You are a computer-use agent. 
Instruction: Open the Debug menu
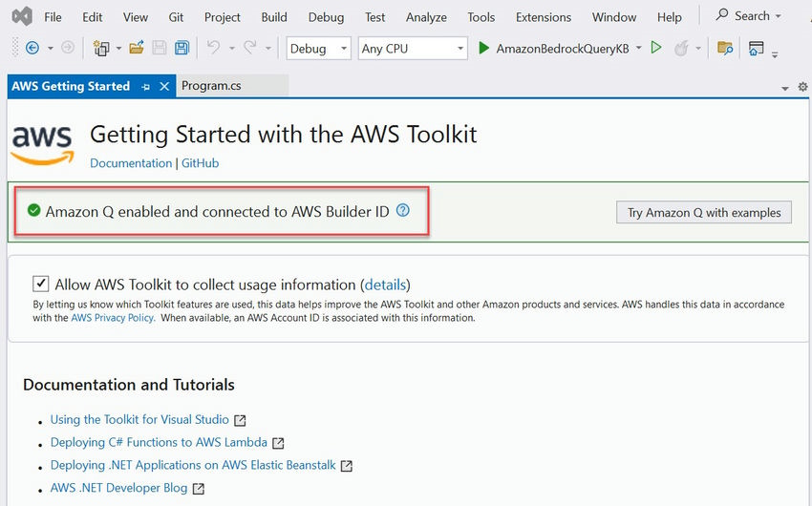pos(326,17)
